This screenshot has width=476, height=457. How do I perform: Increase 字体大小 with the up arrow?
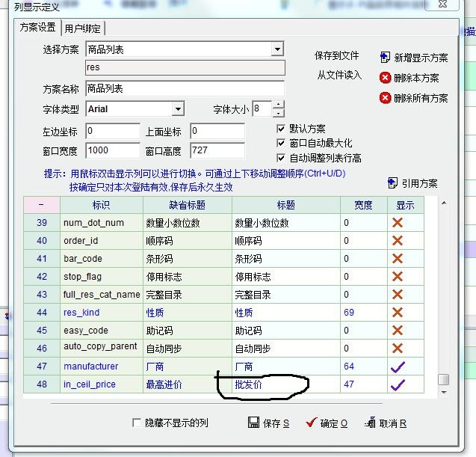(279, 105)
